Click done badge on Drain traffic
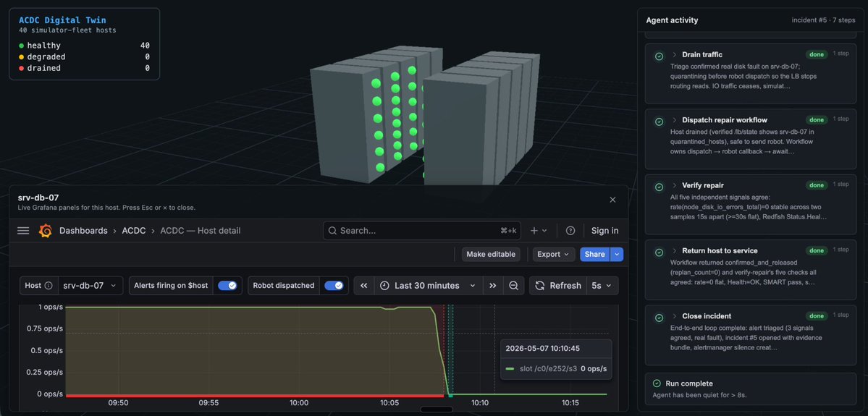This screenshot has height=416, width=868. coord(817,54)
